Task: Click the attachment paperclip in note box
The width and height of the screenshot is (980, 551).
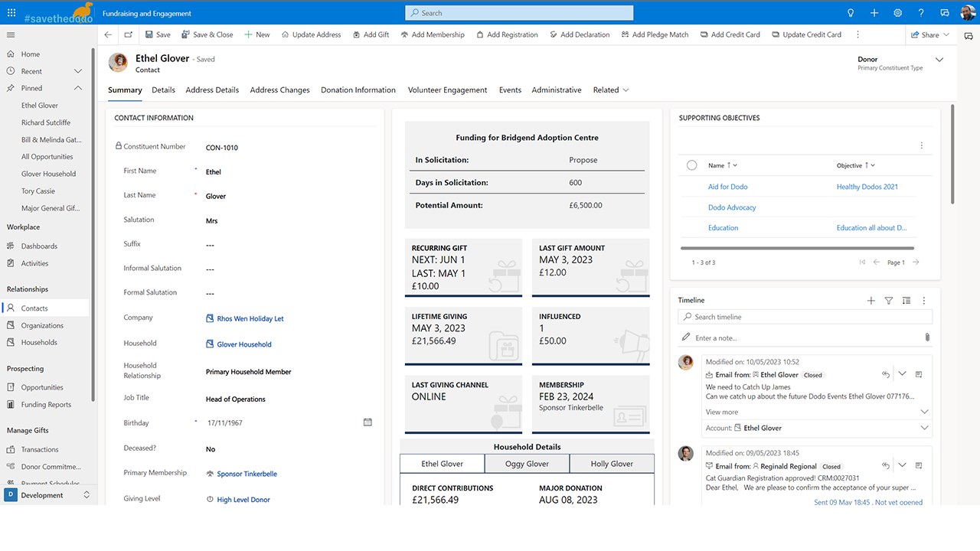Action: [x=927, y=337]
